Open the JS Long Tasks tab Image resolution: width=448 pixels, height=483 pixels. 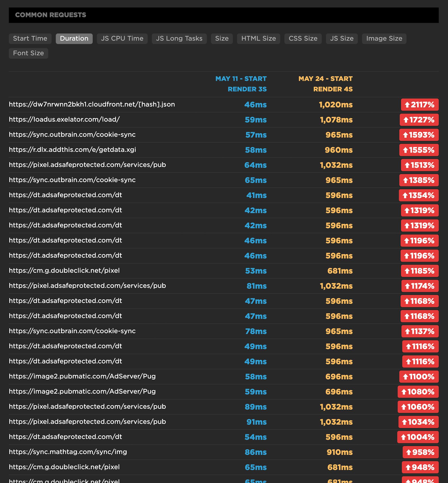click(179, 39)
